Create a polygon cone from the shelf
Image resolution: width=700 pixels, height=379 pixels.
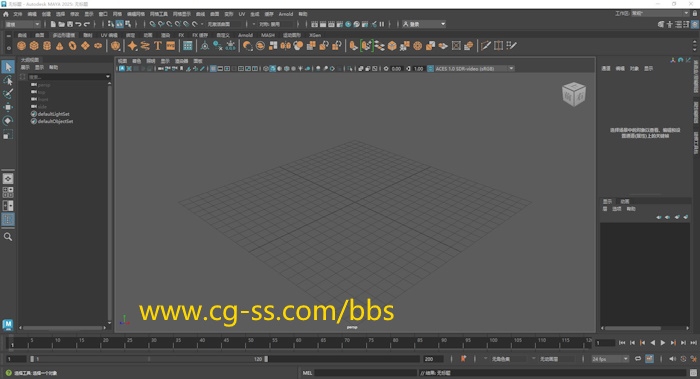[x=59, y=46]
